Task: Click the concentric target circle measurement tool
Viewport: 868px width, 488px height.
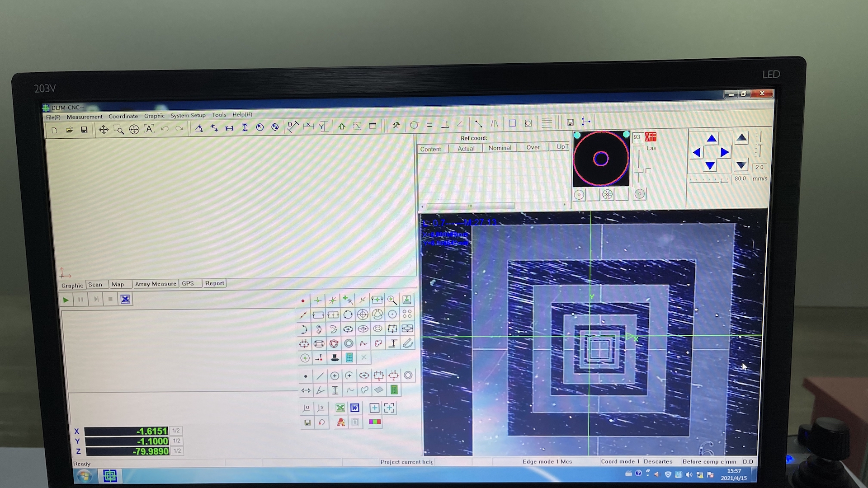Action: tap(363, 314)
